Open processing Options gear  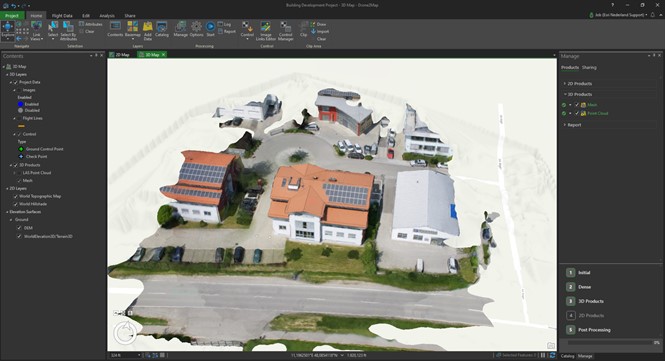click(x=196, y=30)
